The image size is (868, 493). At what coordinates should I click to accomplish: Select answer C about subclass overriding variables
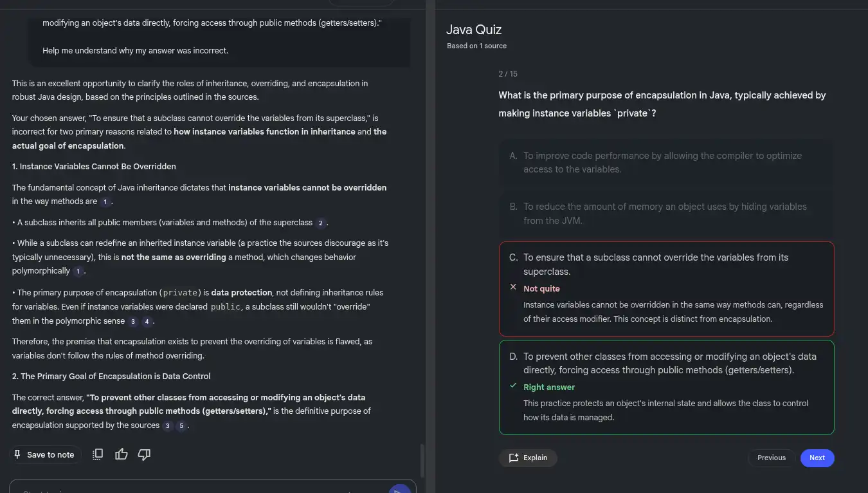[x=666, y=264]
